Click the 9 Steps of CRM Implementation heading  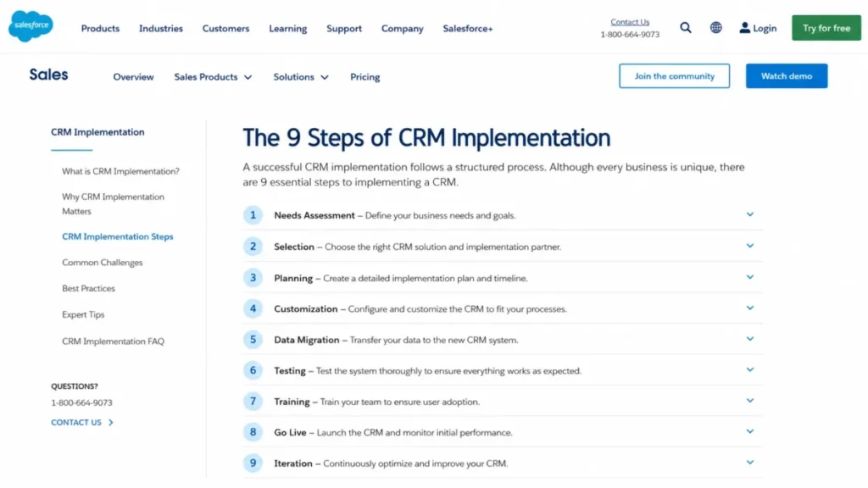pyautogui.click(x=426, y=138)
